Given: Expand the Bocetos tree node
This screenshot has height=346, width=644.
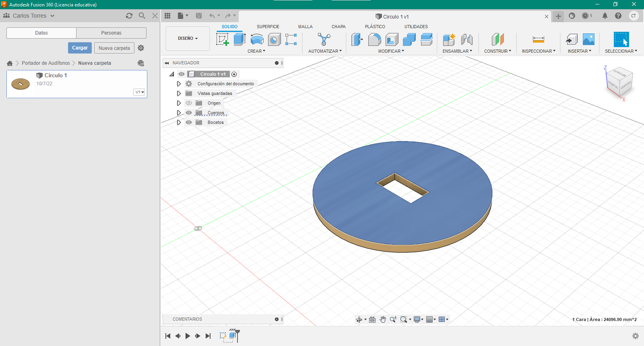Looking at the screenshot, I should click(179, 122).
